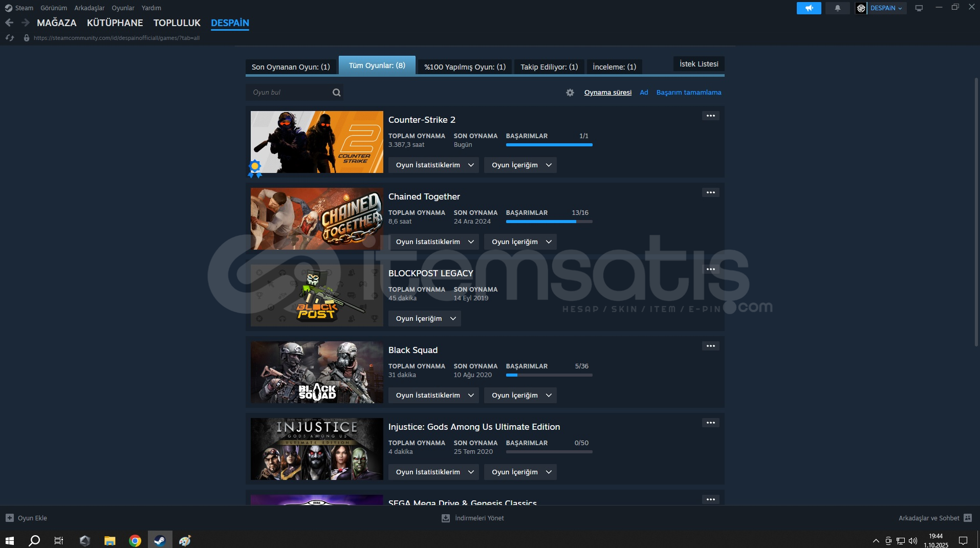Sort games by Ad
Screen dimensions: 980x548
coord(644,93)
